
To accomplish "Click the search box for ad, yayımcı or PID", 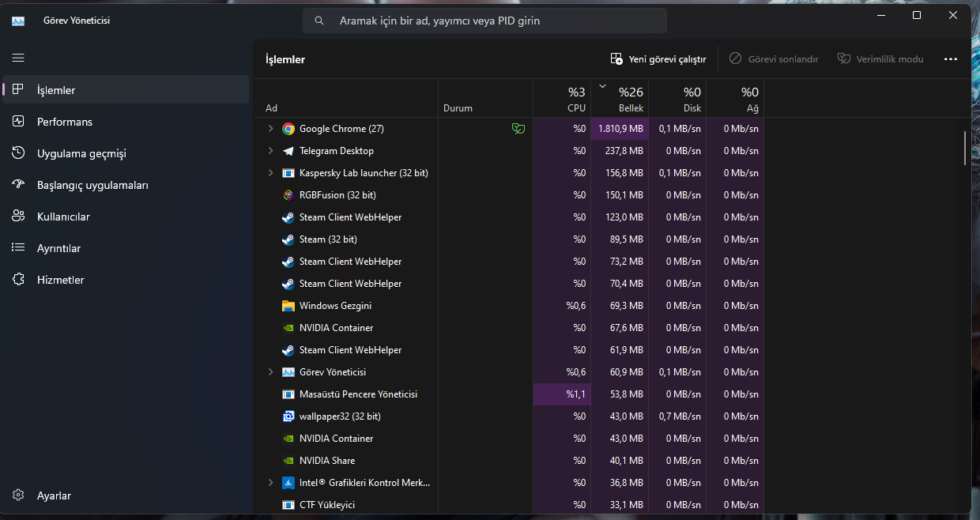I will [x=484, y=21].
